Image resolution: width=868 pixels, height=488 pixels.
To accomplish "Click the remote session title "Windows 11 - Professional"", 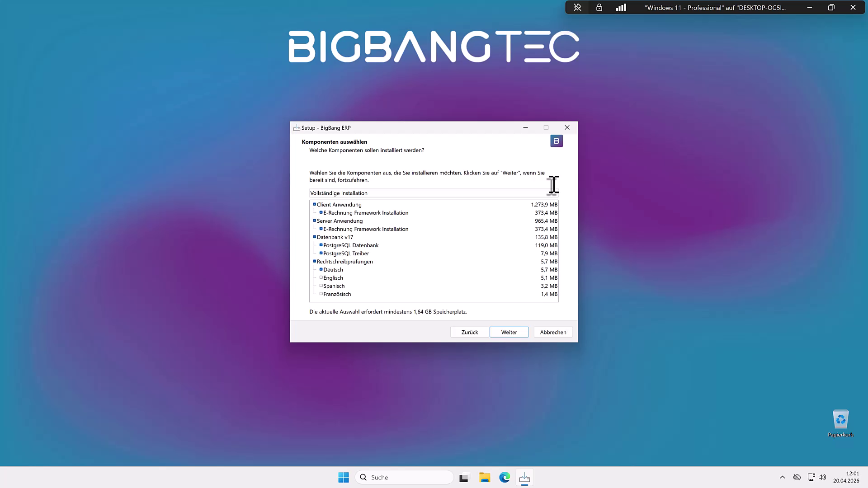I will pyautogui.click(x=715, y=8).
